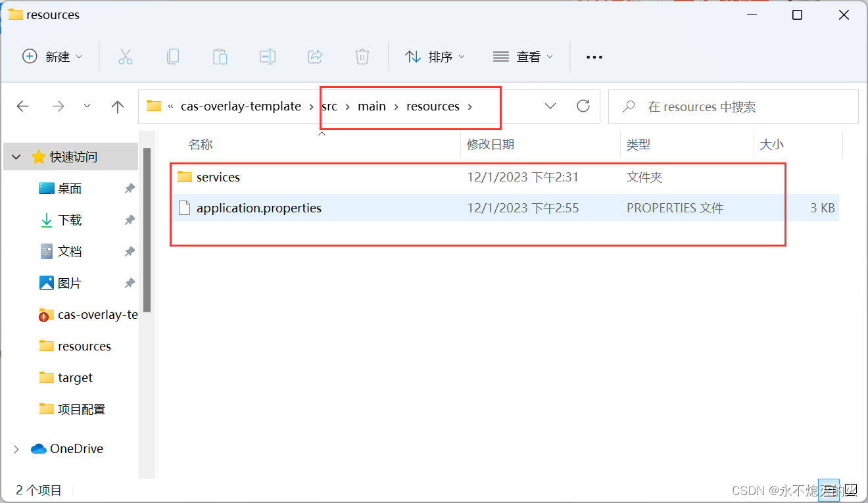The width and height of the screenshot is (868, 503).
Task: Open the 排序 (Sort) dropdown
Action: pyautogui.click(x=435, y=57)
